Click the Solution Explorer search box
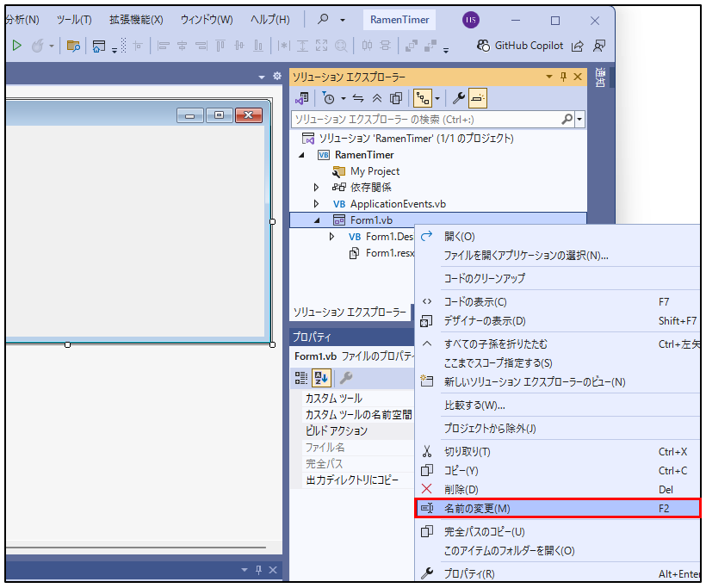 426,120
